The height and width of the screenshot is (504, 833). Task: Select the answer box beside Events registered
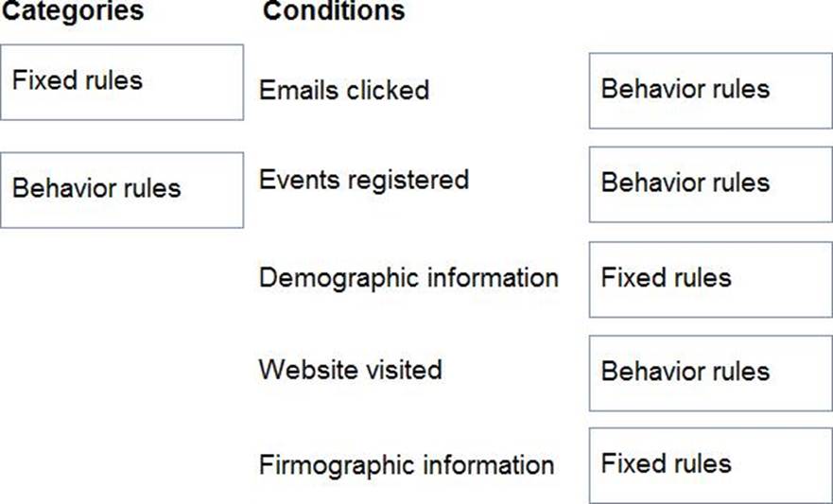click(x=710, y=183)
